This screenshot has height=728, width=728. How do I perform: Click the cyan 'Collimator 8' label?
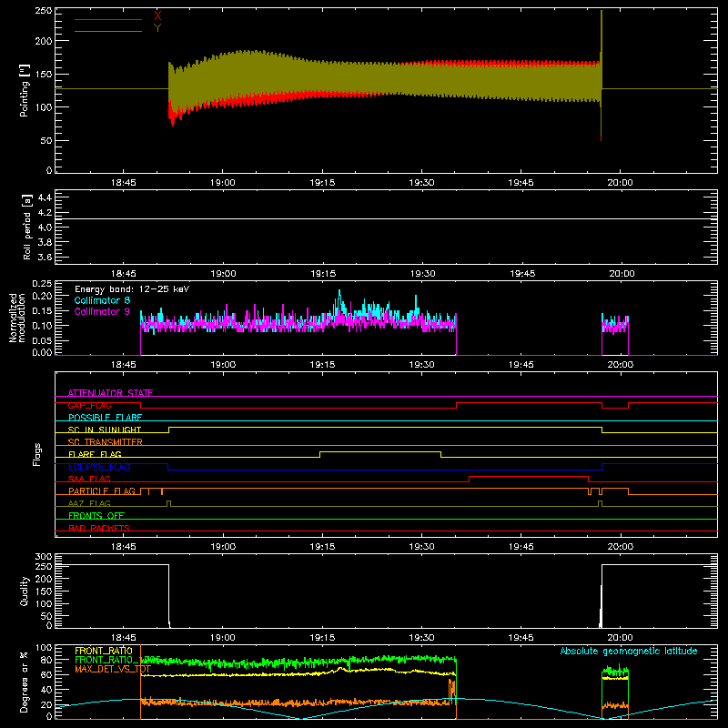(102, 300)
